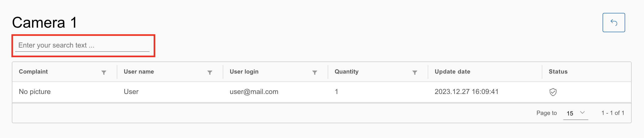Sort by the User name column header
644x138 pixels.
click(139, 72)
